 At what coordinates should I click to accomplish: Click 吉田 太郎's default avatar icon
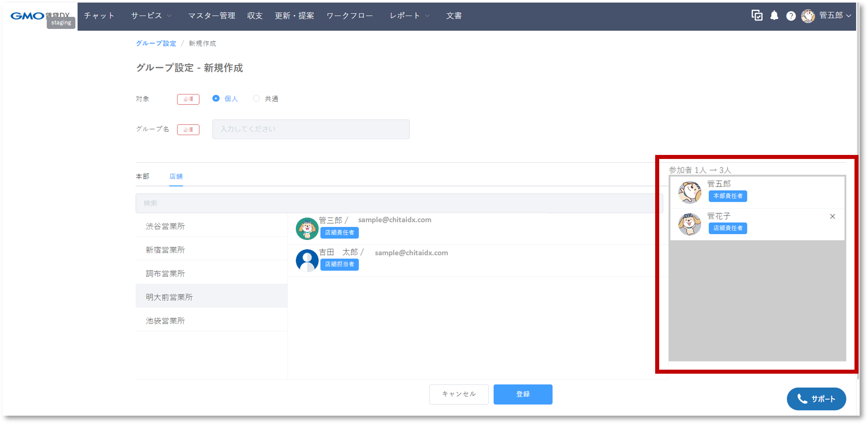pos(307,260)
